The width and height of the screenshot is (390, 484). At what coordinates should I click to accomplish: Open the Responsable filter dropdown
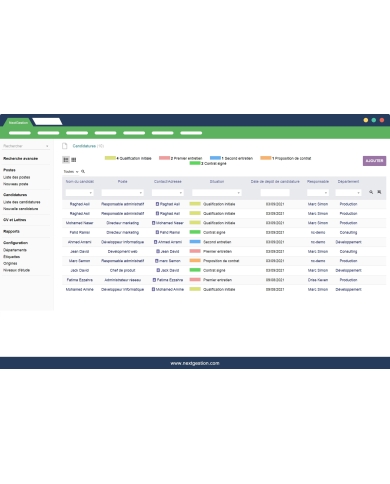click(318, 193)
